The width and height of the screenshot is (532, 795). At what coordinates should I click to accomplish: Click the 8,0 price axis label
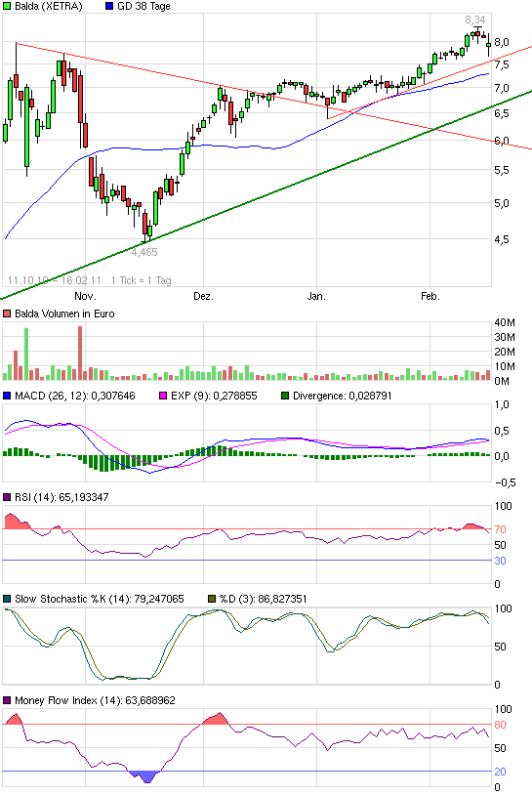tap(502, 43)
